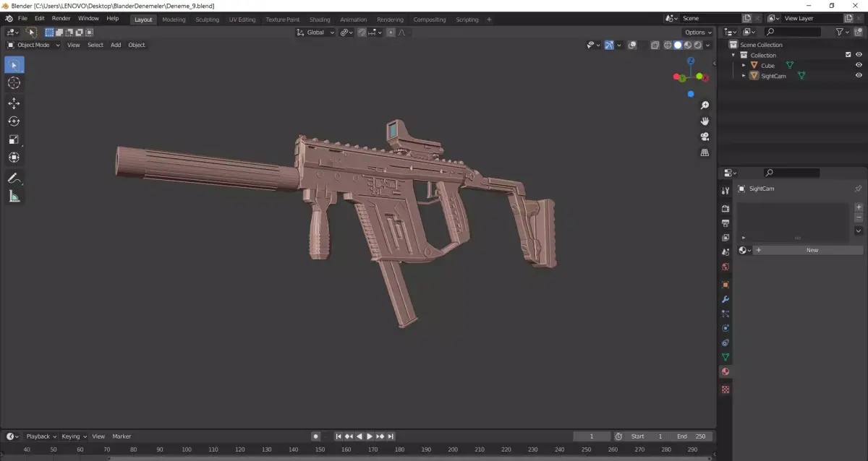
Task: Switch to the Sculpting workspace tab
Action: pos(207,20)
